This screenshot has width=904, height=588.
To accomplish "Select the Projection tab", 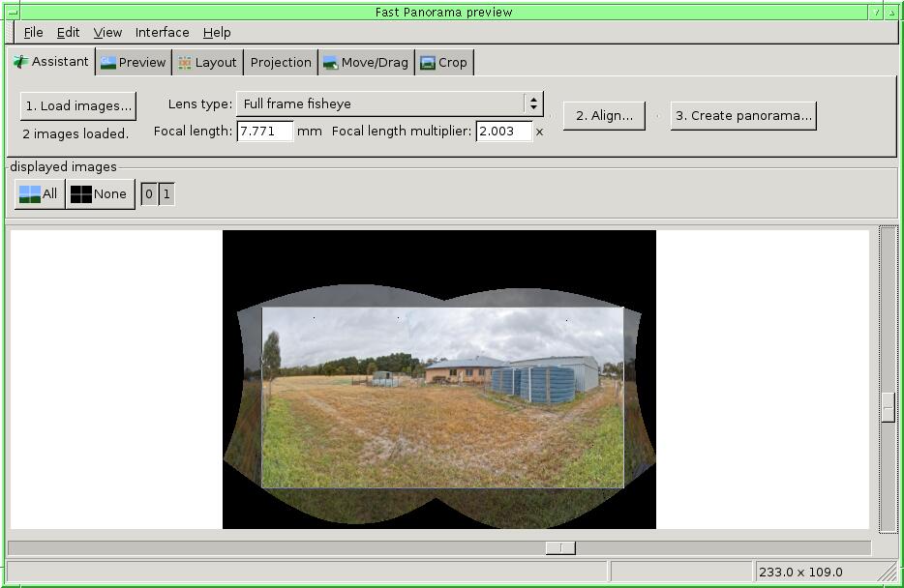I will click(x=281, y=63).
